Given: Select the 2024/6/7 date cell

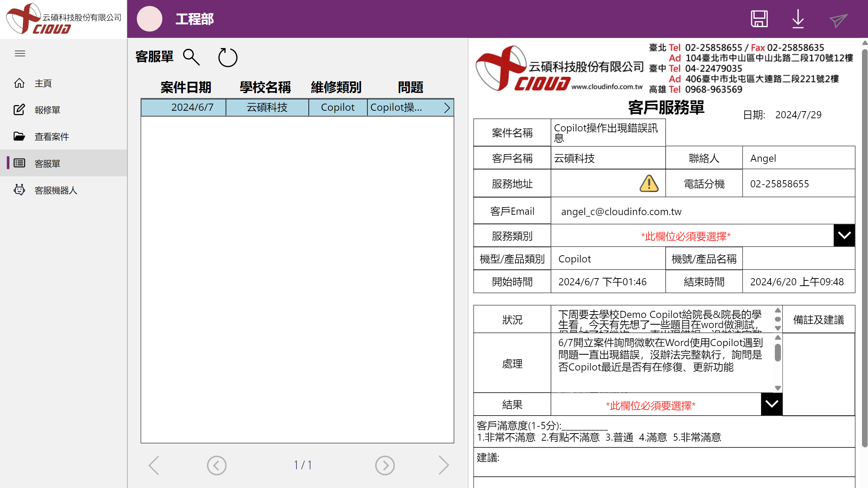Looking at the screenshot, I should [x=184, y=107].
